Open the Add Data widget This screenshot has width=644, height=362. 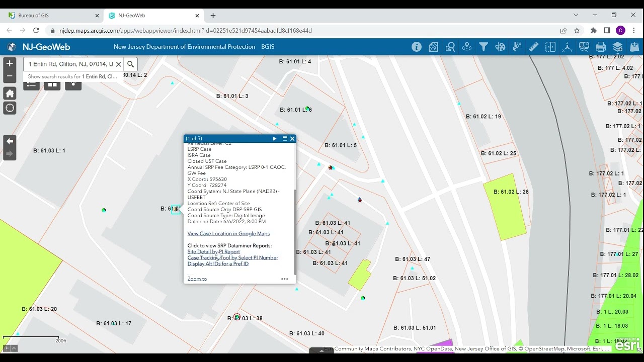point(634,47)
